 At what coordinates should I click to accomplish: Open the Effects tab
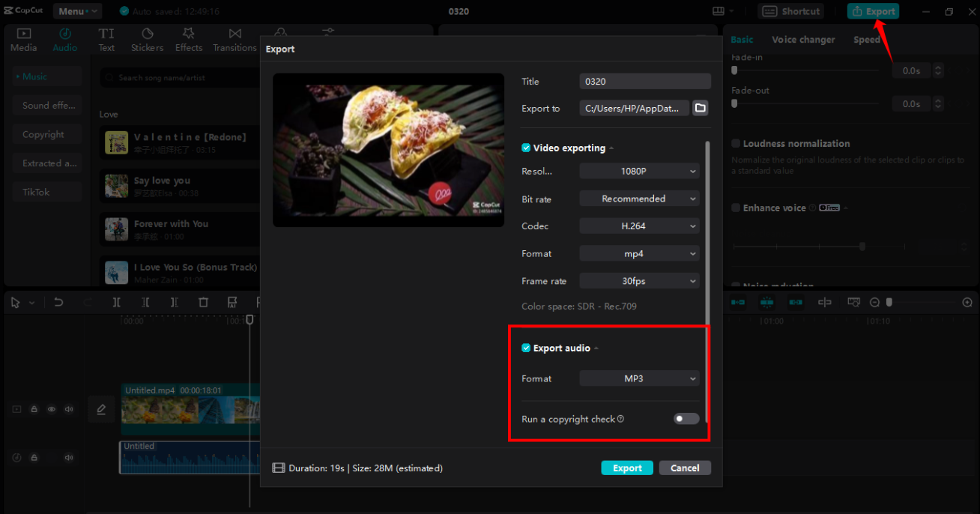click(189, 40)
